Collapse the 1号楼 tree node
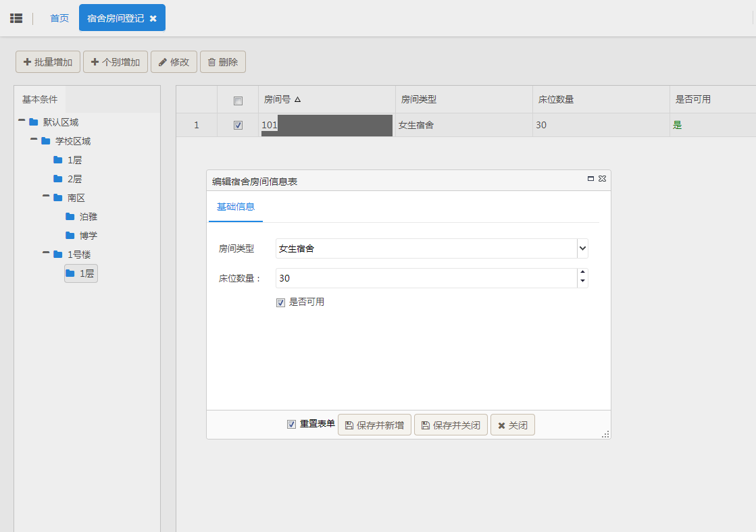756x532 pixels. (46, 252)
